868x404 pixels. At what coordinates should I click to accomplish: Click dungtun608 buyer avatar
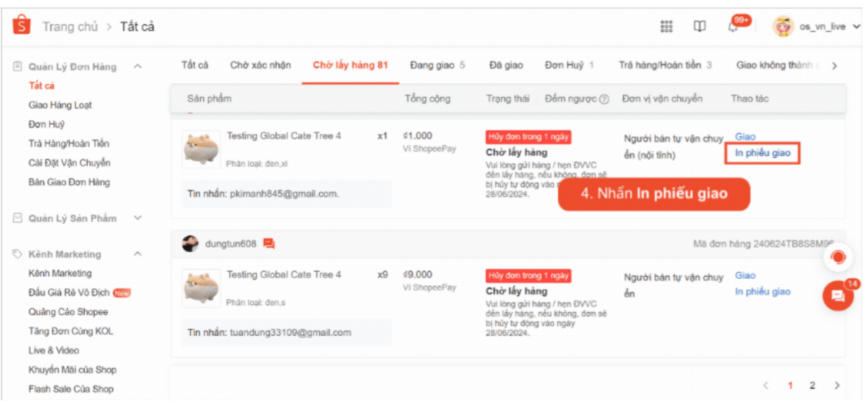[191, 244]
